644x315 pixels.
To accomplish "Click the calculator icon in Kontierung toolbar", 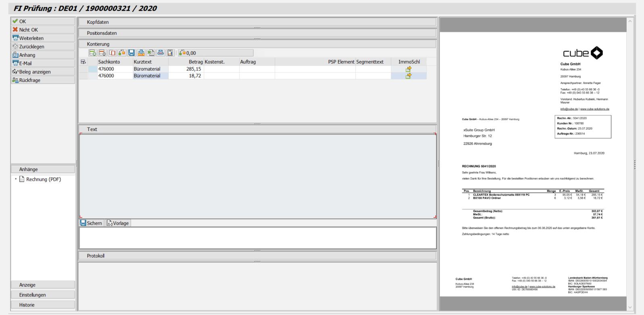I will pos(170,53).
